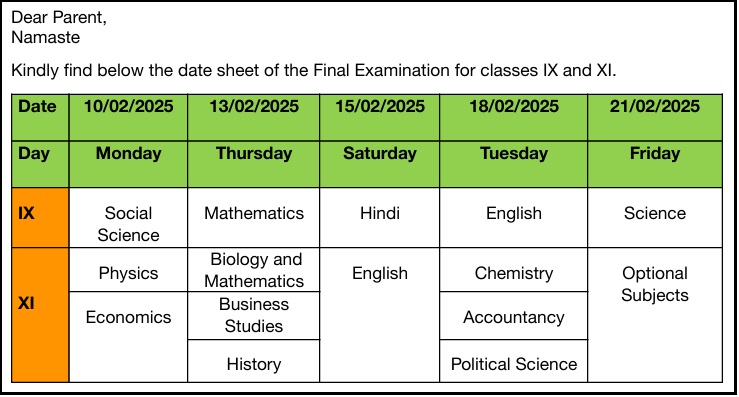The image size is (739, 397).
Task: Click the 10/02/2025 date header cell
Action: (128, 117)
